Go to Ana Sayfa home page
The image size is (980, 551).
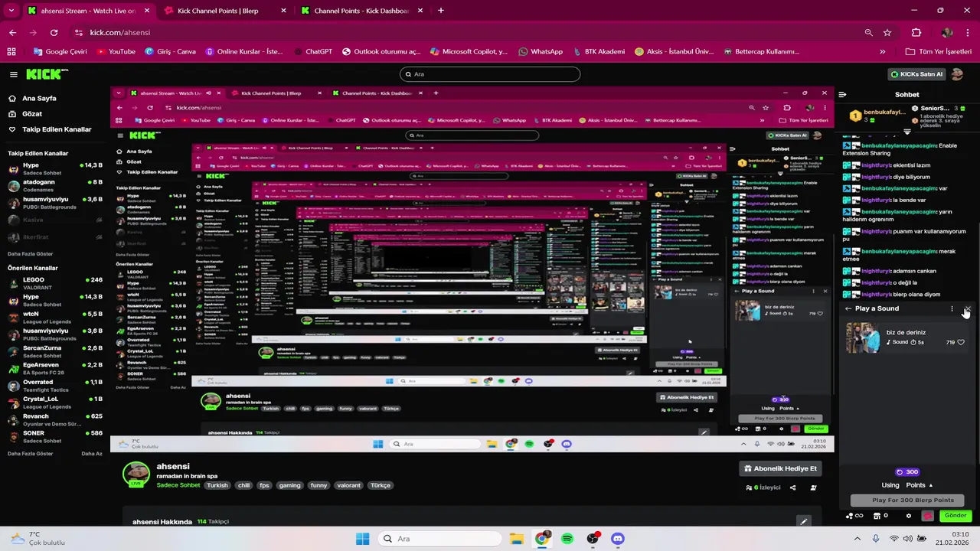(x=32, y=98)
